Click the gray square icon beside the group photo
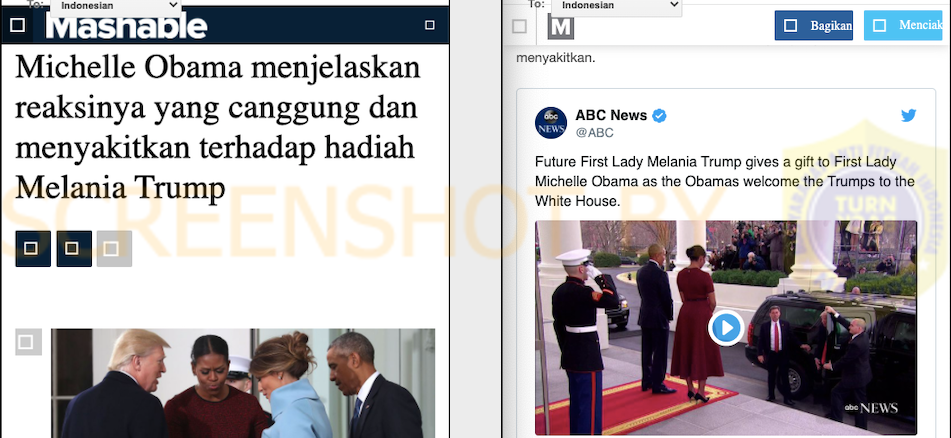951x438 pixels. tap(29, 342)
